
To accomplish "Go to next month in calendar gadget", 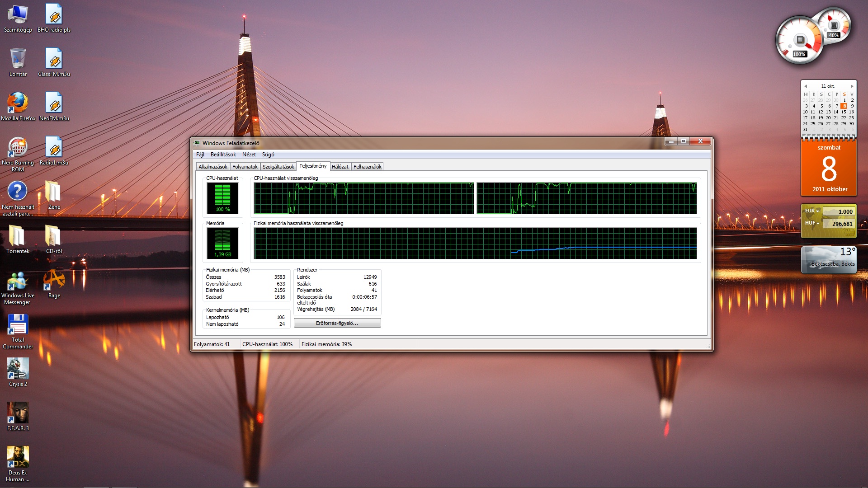I will (x=852, y=86).
